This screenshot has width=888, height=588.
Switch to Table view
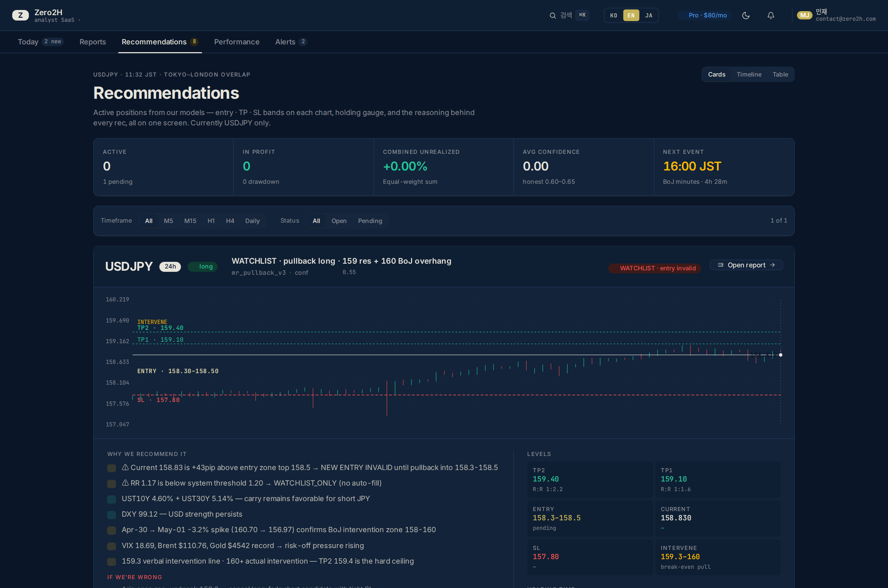click(x=780, y=74)
